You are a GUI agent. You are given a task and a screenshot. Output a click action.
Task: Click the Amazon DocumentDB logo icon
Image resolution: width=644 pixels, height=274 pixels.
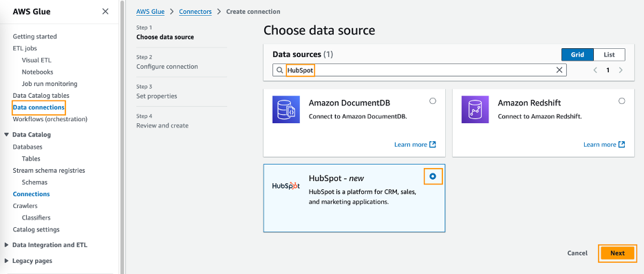[x=286, y=109]
